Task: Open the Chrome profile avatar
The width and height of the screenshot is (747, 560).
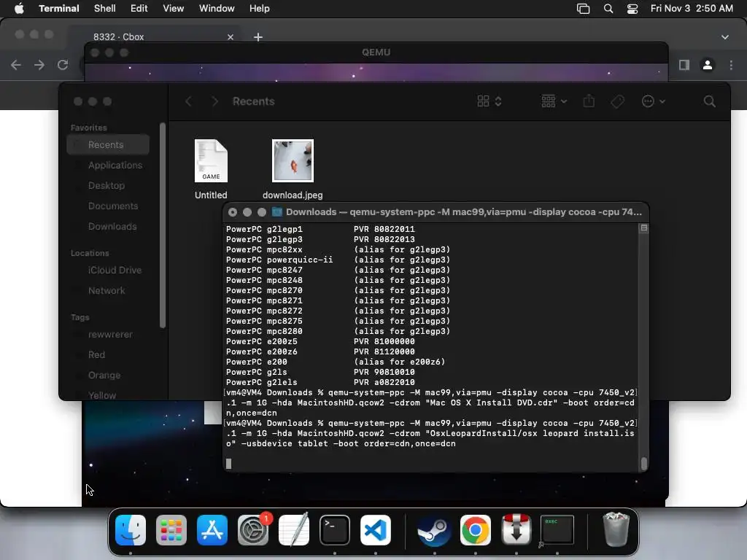Action: (x=708, y=65)
